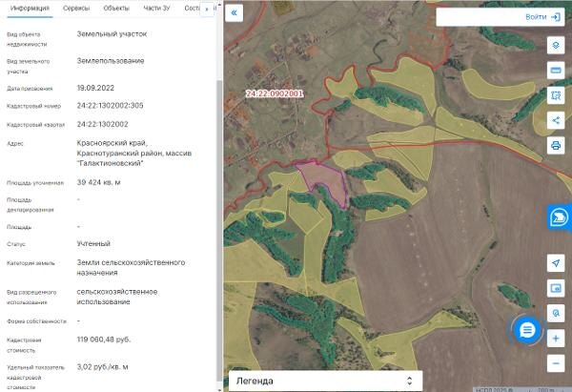Viewport: 572px width, 392px height.
Task: Open the share map link tool
Action: (x=556, y=120)
